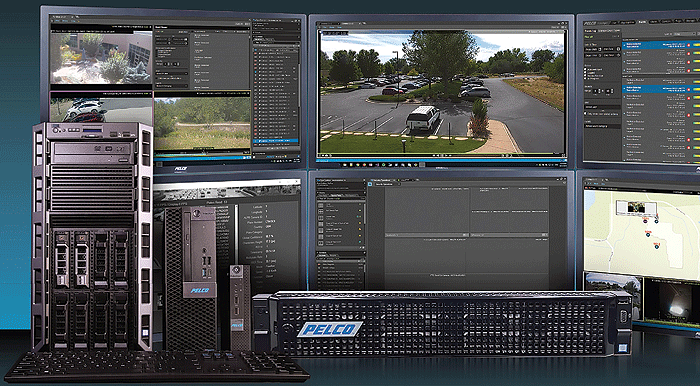This screenshot has height=386, width=700.
Task: Click blue square icon left of workspace toolbar dropdown
Action: [370, 183]
